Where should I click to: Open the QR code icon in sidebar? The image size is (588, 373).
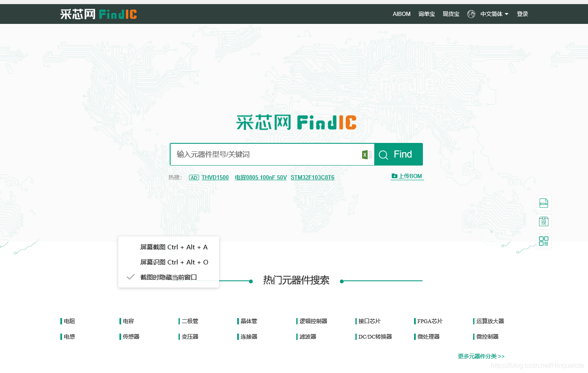[x=544, y=241]
